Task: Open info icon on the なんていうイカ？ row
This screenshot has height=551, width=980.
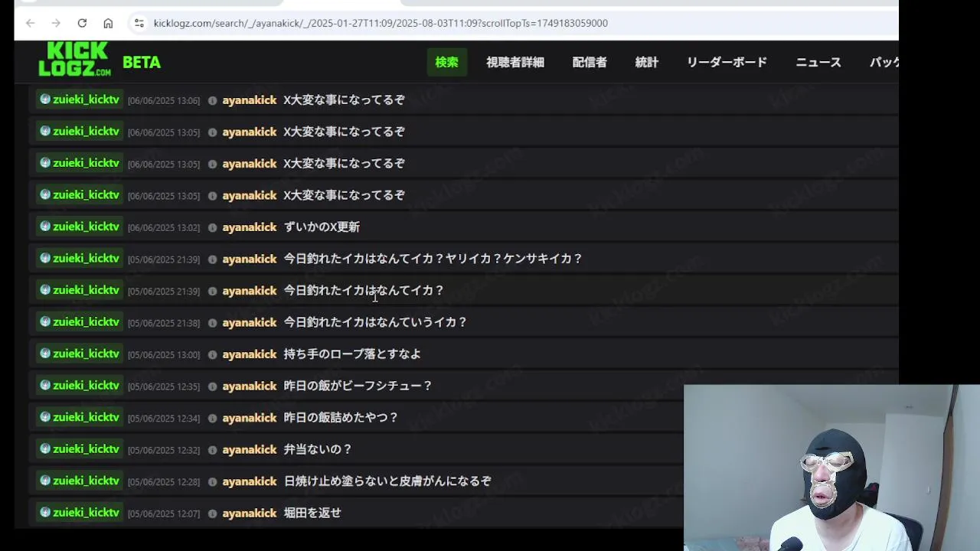Action: [x=213, y=323]
